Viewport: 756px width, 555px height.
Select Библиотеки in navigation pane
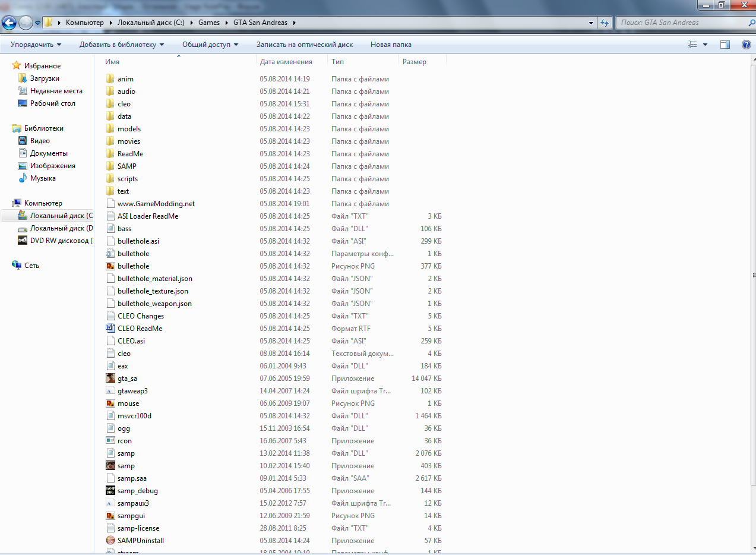43,128
